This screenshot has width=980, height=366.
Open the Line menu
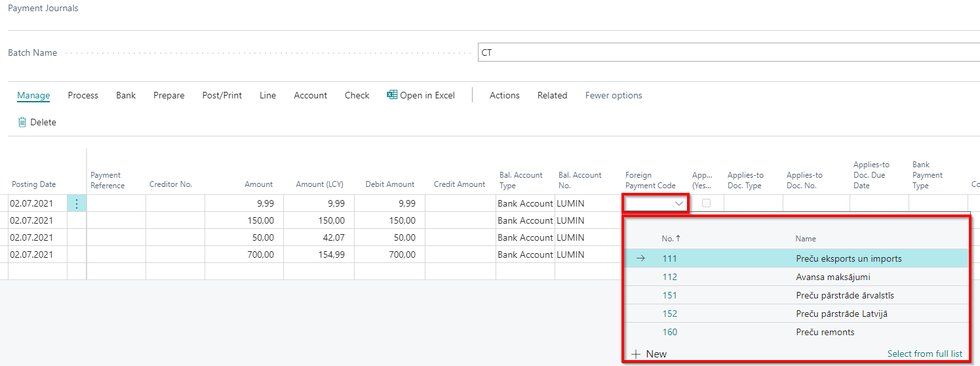268,95
